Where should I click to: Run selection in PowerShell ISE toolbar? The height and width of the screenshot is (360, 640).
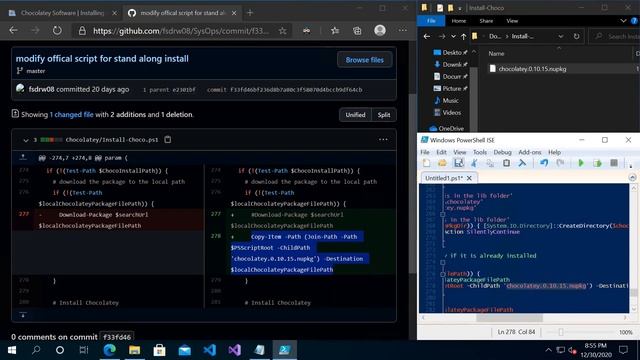[x=597, y=163]
